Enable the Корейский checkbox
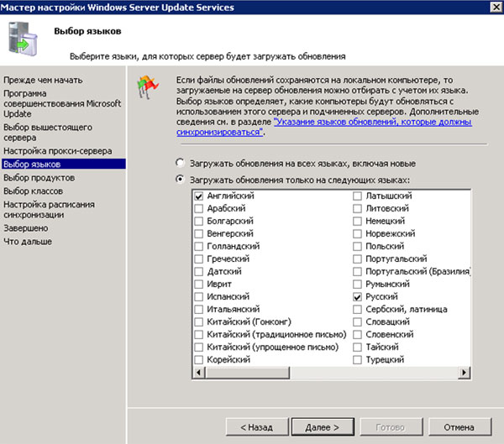The width and height of the screenshot is (504, 444). pyautogui.click(x=198, y=359)
